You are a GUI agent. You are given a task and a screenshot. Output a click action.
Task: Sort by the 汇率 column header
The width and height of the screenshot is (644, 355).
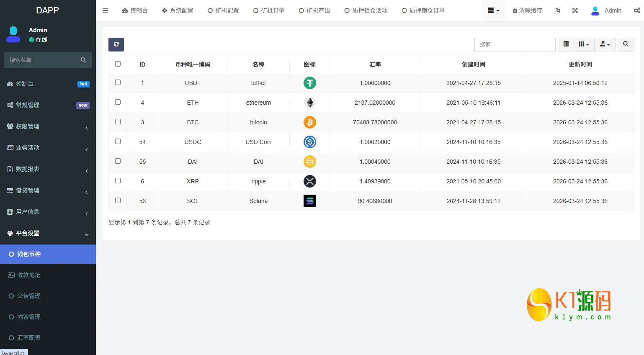coord(375,64)
